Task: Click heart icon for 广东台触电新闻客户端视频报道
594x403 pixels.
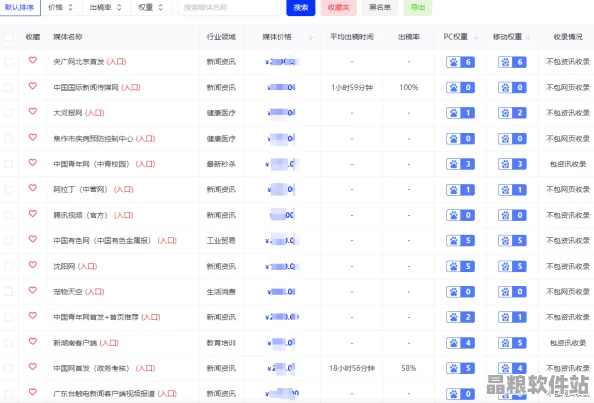Action: pos(33,392)
